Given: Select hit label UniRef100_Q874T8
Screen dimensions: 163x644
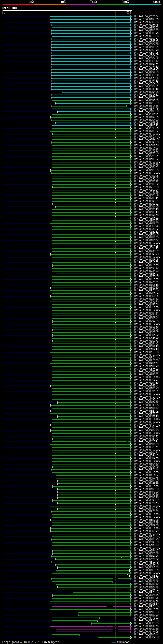Looking at the screenshot, I should click(146, 109).
